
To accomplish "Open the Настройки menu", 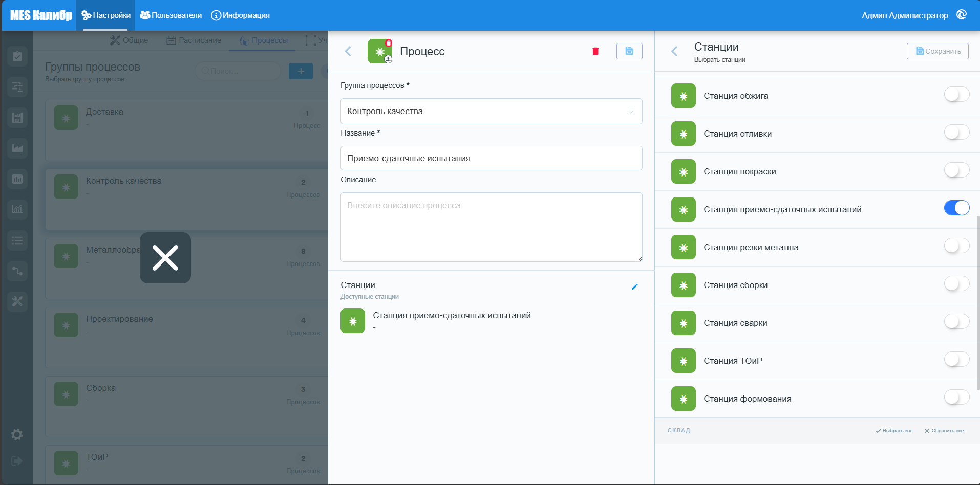I will point(105,15).
